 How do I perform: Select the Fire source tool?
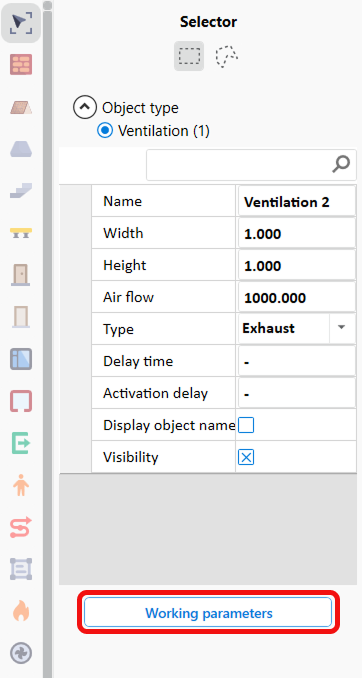pos(21,611)
